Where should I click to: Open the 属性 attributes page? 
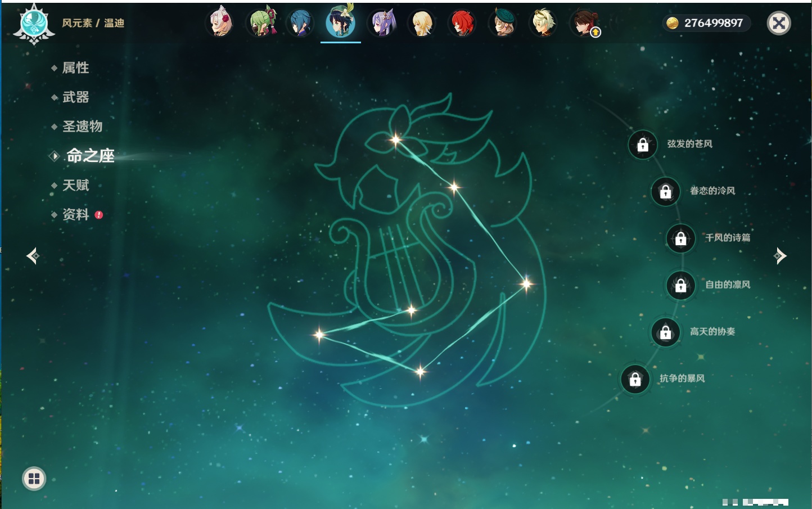pos(75,68)
